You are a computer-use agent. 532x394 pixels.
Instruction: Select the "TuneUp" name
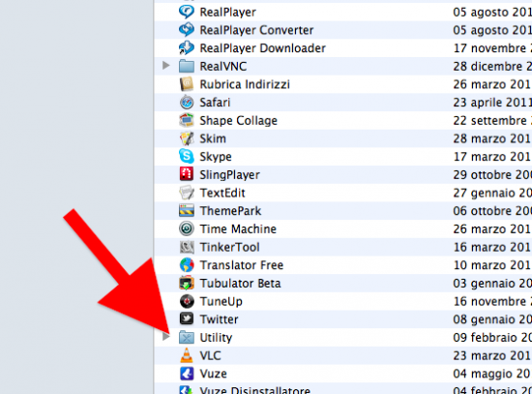[221, 301]
